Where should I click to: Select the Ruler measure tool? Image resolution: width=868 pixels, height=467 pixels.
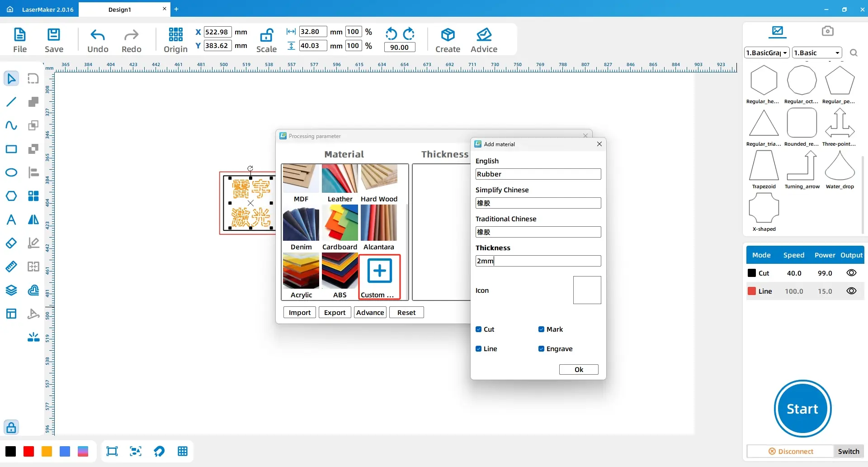pyautogui.click(x=11, y=267)
